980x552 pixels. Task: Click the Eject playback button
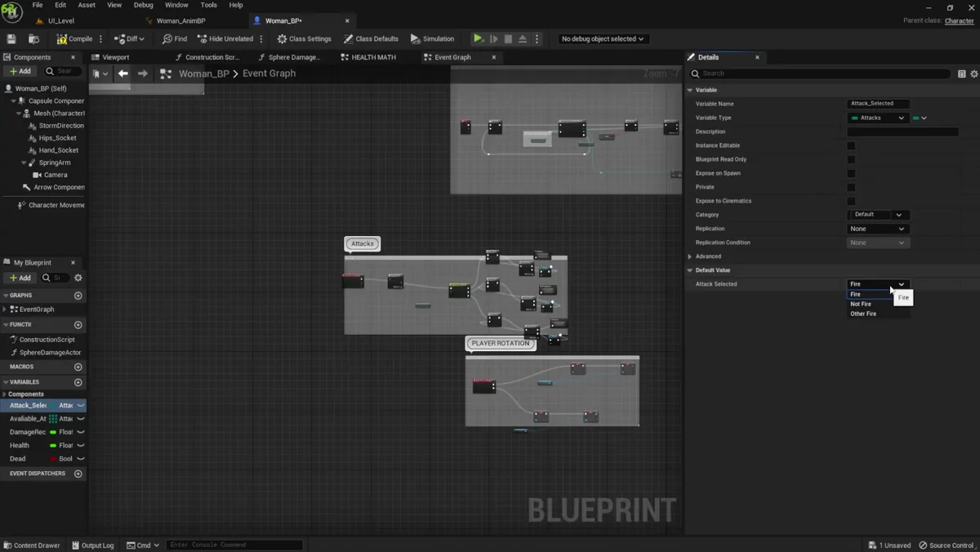[523, 38]
